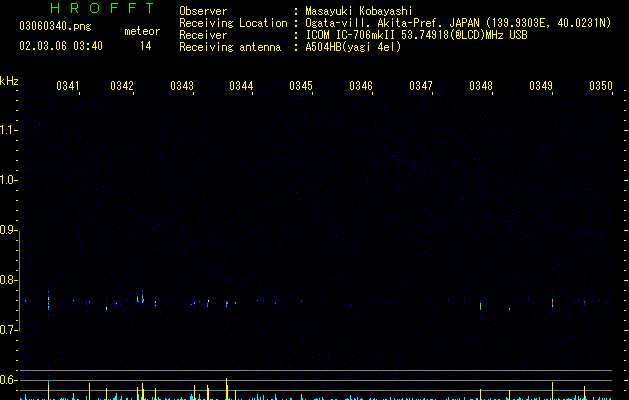Click the date stamp 02.03.06 03:40
629x400 pixels.
61,46
